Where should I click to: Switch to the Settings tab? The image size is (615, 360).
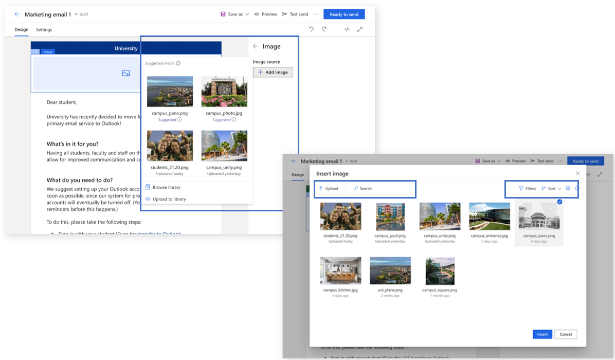pyautogui.click(x=44, y=30)
